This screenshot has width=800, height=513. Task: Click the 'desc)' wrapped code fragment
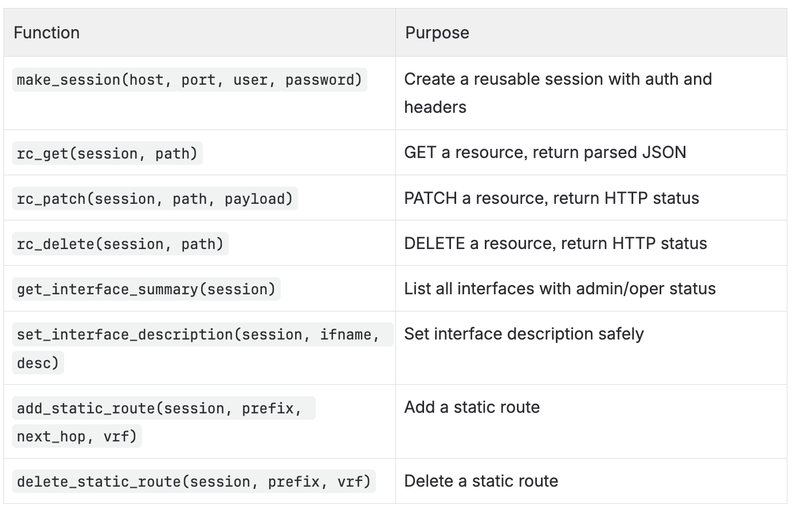pyautogui.click(x=38, y=363)
